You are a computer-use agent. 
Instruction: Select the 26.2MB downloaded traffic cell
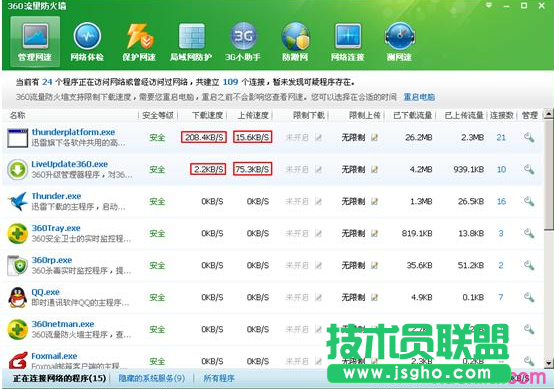pos(418,137)
